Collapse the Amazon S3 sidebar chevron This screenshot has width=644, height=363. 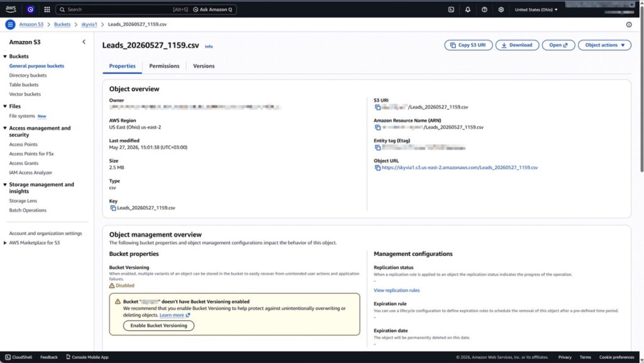pos(84,42)
